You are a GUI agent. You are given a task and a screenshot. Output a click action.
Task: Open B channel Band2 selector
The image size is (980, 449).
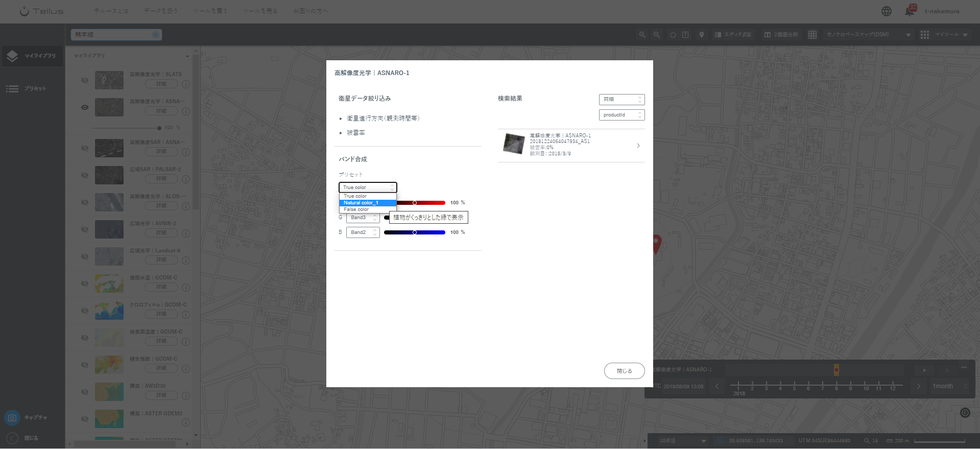pyautogui.click(x=363, y=232)
